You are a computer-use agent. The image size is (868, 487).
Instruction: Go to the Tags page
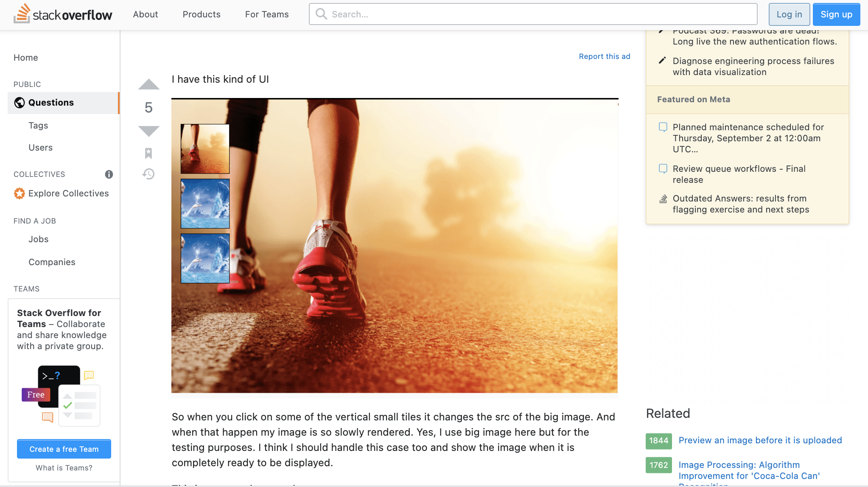(x=38, y=126)
